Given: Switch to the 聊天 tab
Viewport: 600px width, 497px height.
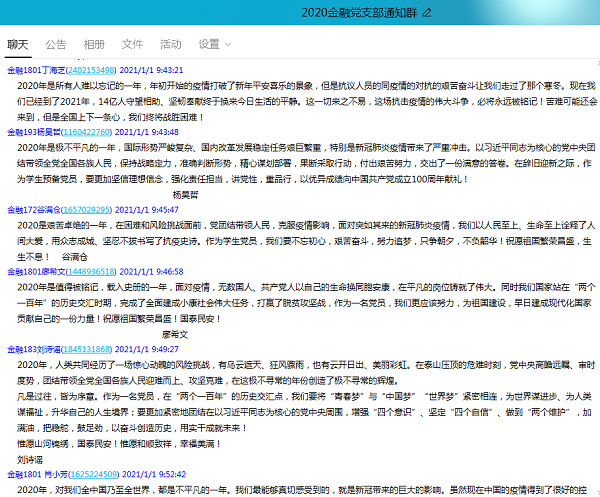Looking at the screenshot, I should pyautogui.click(x=18, y=44).
